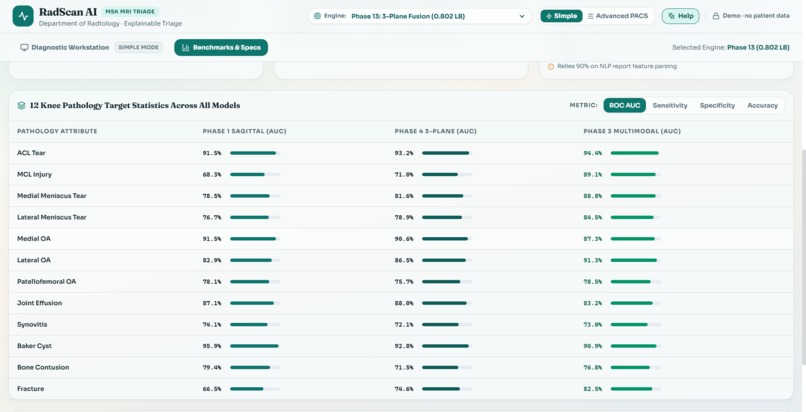This screenshot has width=806, height=412.
Task: Click the MSK MRI TRIAGE badge
Action: pos(130,11)
